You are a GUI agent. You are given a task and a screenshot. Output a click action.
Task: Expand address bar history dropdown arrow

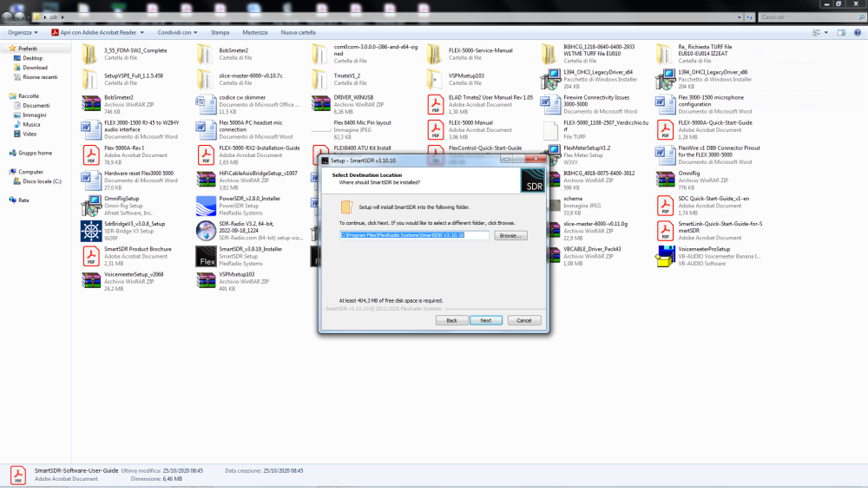pos(739,17)
